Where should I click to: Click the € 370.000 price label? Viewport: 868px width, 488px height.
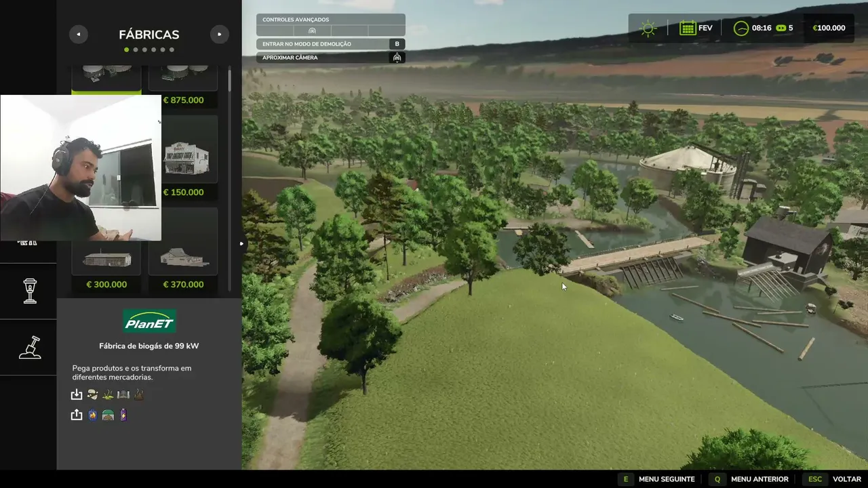tap(183, 285)
